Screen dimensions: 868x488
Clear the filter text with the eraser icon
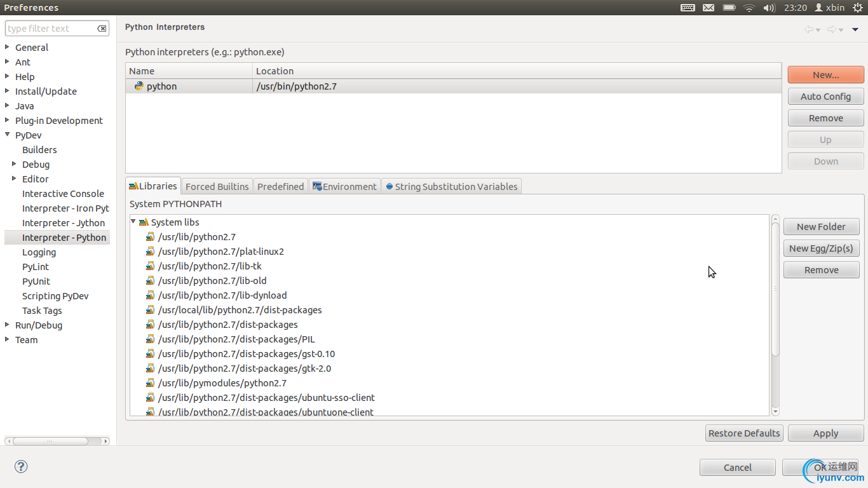[102, 29]
